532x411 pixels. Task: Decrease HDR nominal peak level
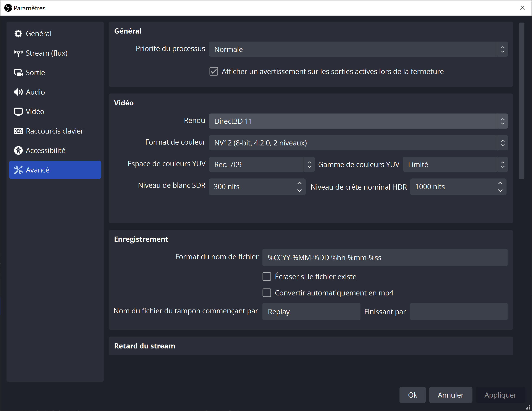point(500,191)
